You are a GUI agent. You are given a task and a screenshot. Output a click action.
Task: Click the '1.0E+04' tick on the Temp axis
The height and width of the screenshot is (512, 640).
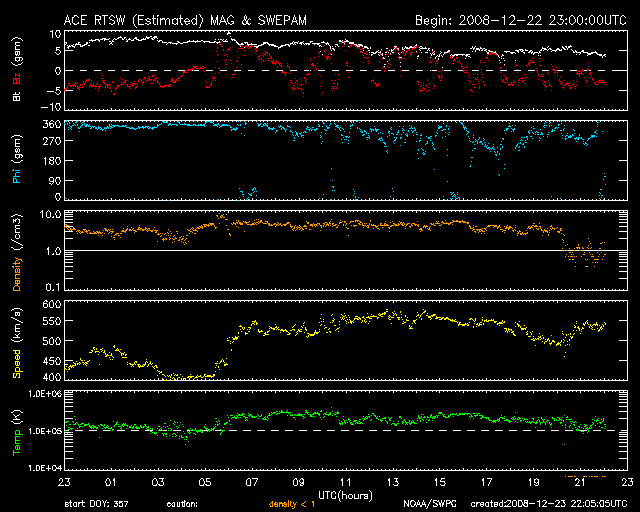[45, 467]
